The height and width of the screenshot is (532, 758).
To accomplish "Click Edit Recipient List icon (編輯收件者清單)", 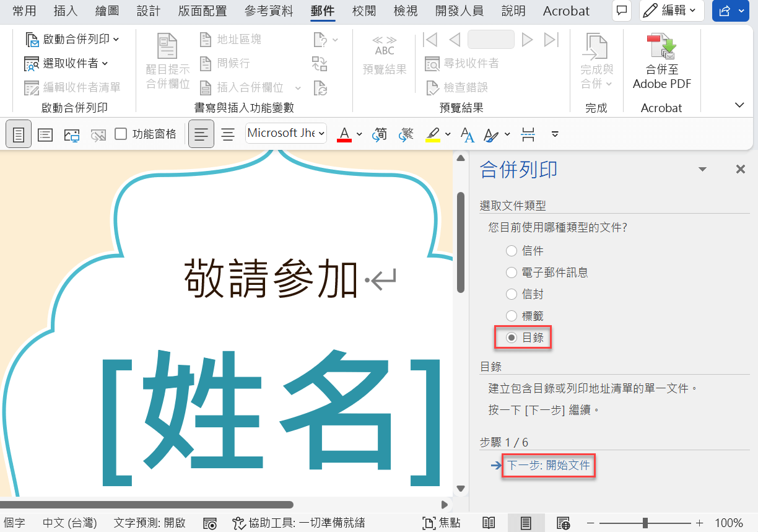I will (32, 87).
